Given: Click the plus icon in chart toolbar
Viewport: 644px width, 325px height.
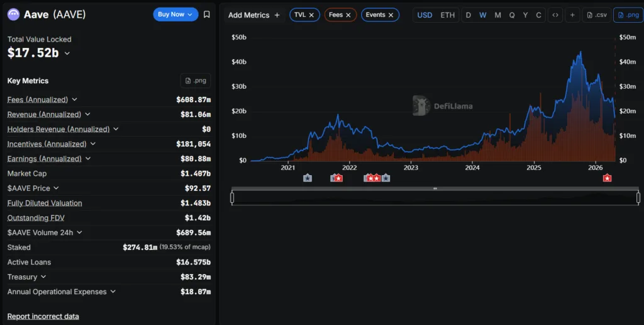Looking at the screenshot, I should (572, 15).
